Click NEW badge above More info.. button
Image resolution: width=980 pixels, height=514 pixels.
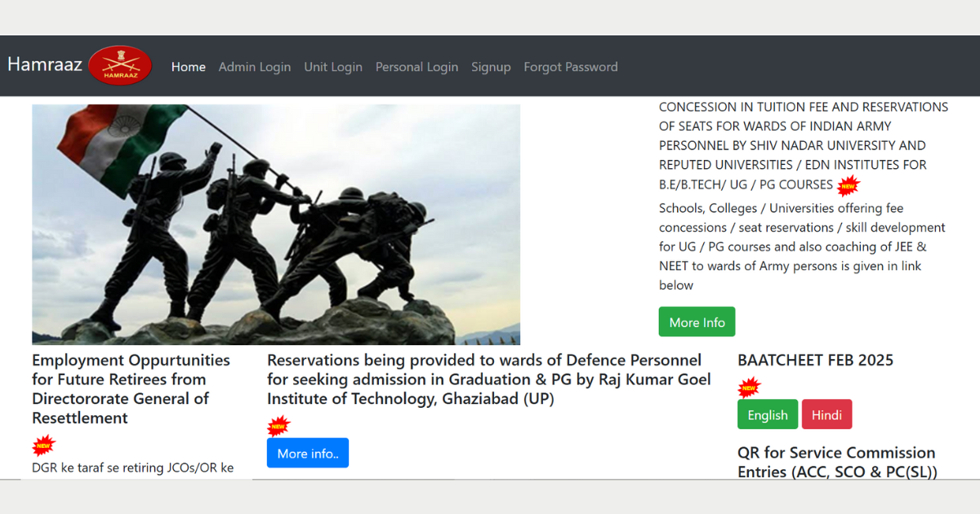click(278, 426)
